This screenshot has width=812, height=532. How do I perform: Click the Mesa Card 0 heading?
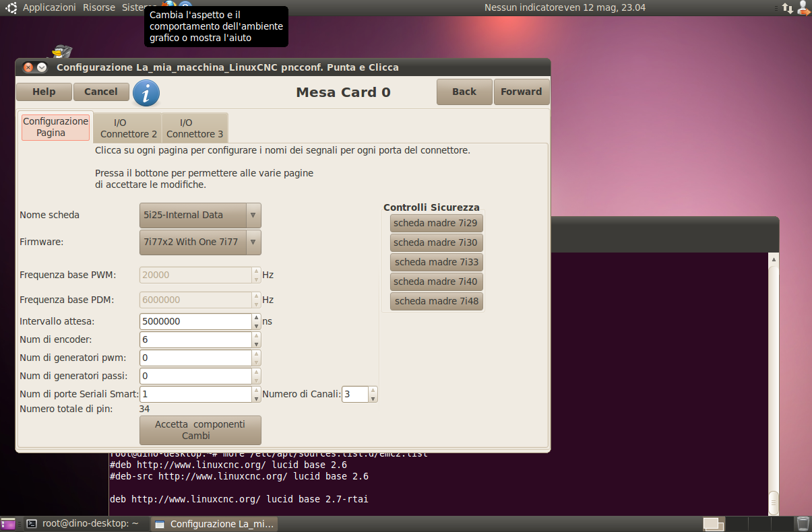coord(343,92)
